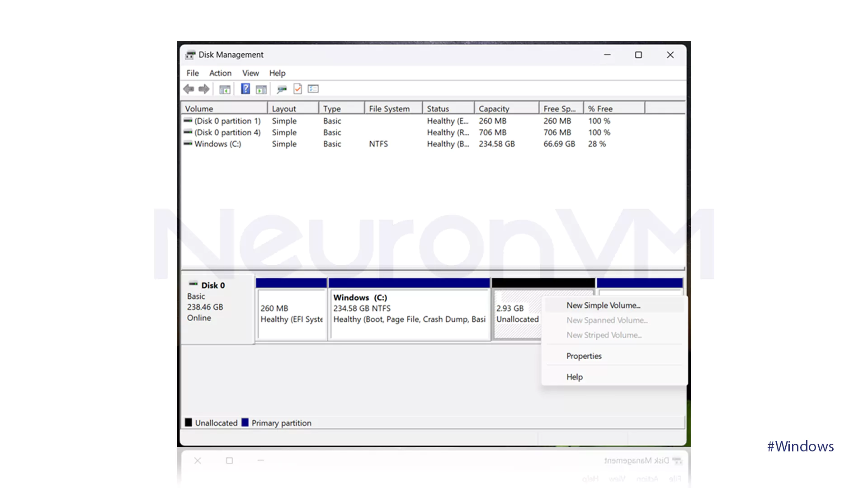The height and width of the screenshot is (488, 868).
Task: Click the blue Primary partition legend swatch
Action: [245, 422]
